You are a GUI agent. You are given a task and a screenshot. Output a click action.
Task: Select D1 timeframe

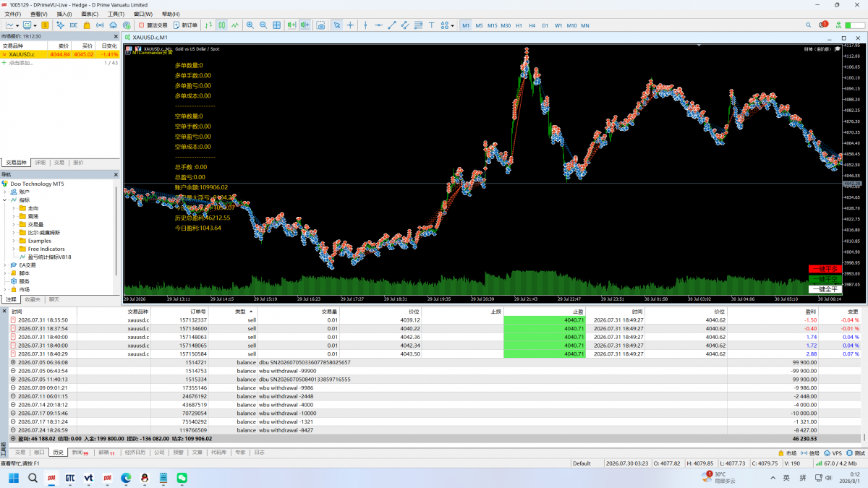point(545,25)
